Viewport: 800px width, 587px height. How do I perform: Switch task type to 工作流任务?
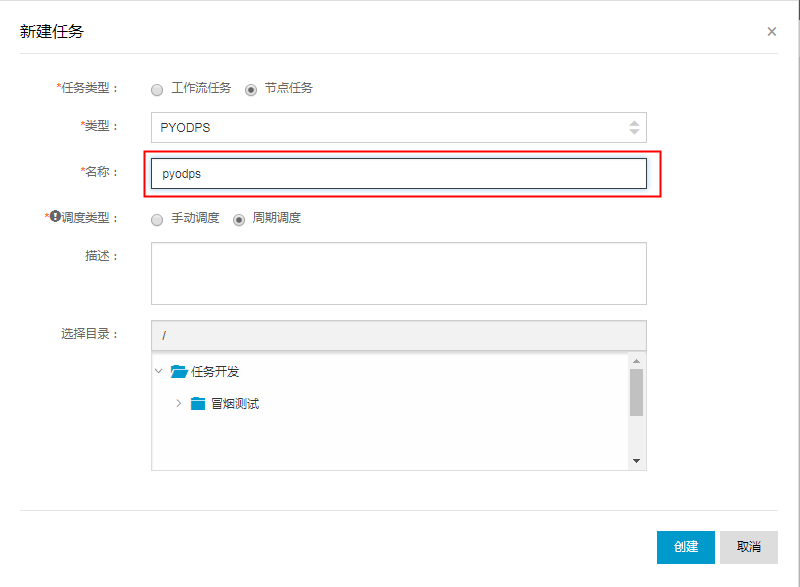click(x=157, y=89)
